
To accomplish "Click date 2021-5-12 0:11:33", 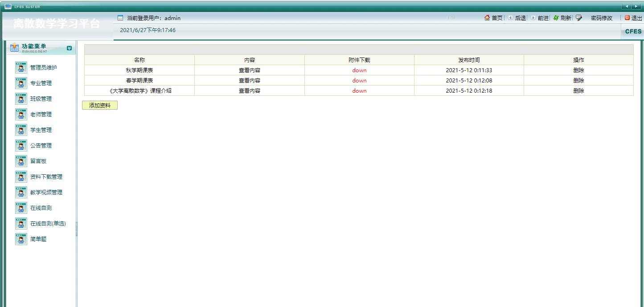I will click(469, 70).
